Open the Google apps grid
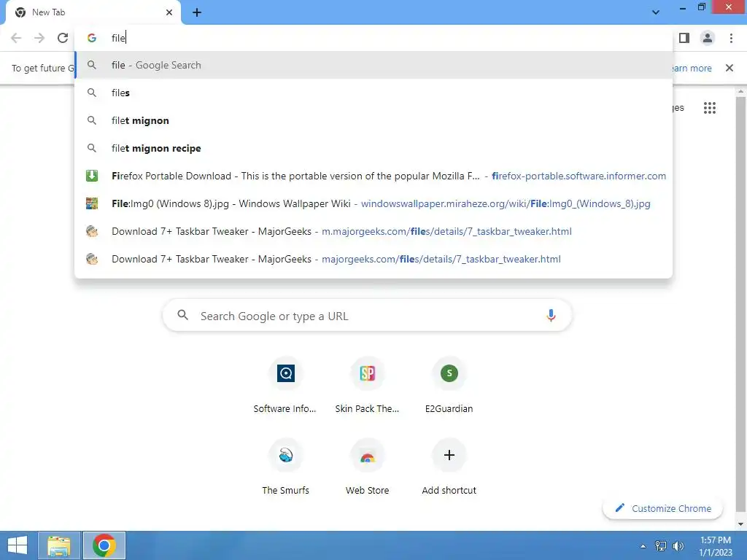 (709, 108)
